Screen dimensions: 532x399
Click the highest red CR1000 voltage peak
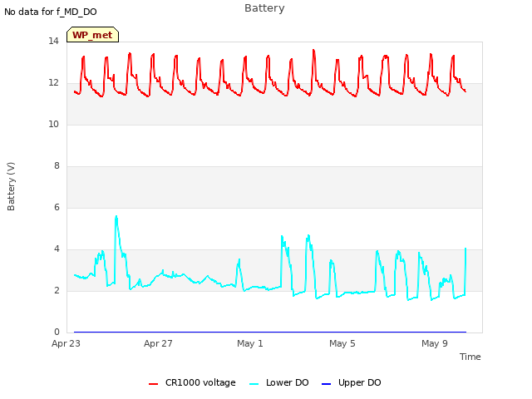(313, 50)
